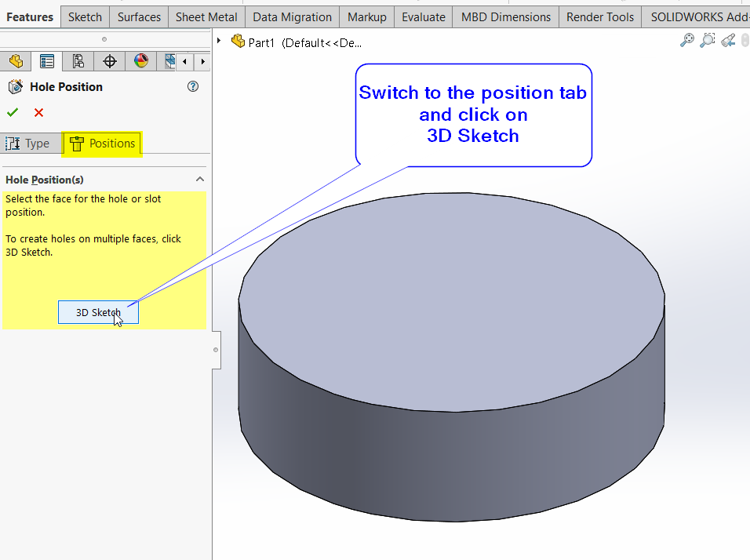Expand the Part1 flyout feature tree
The image size is (750, 560).
click(x=219, y=40)
